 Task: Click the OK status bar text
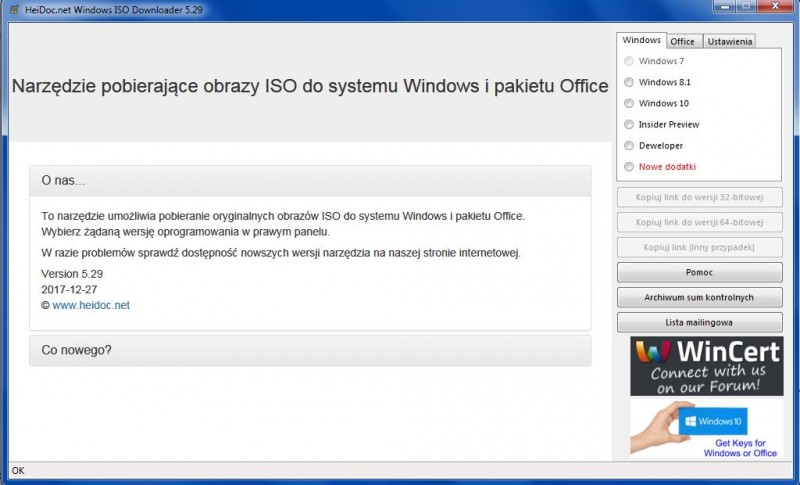click(x=18, y=470)
